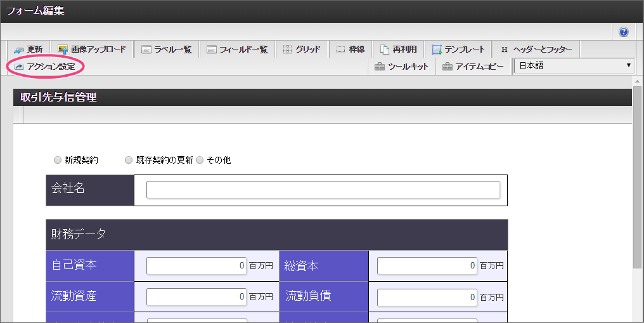Select the 既存契約の更新 radio button
Viewport: 644px width, 323px height.
point(129,160)
